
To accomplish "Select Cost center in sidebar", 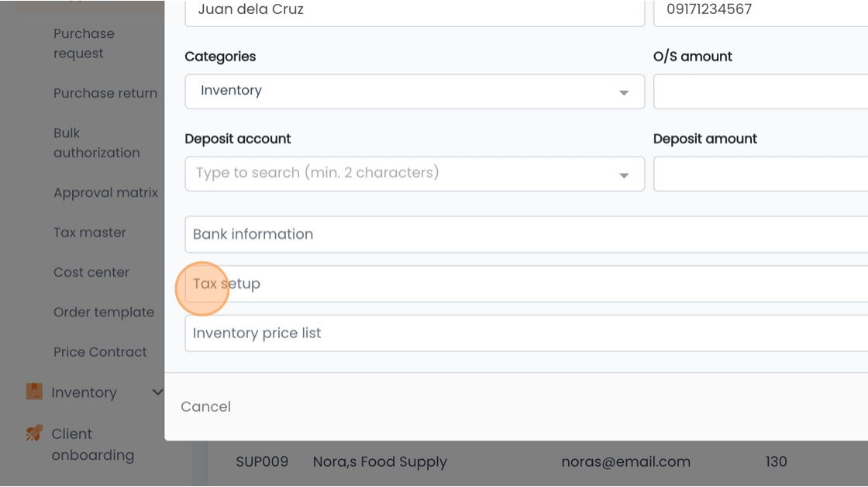I will [x=91, y=273].
